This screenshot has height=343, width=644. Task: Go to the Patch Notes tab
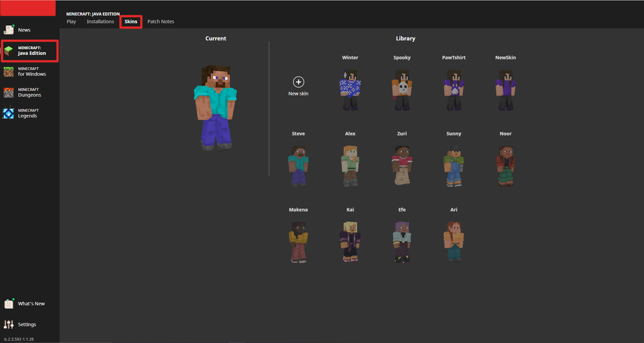pyautogui.click(x=160, y=22)
